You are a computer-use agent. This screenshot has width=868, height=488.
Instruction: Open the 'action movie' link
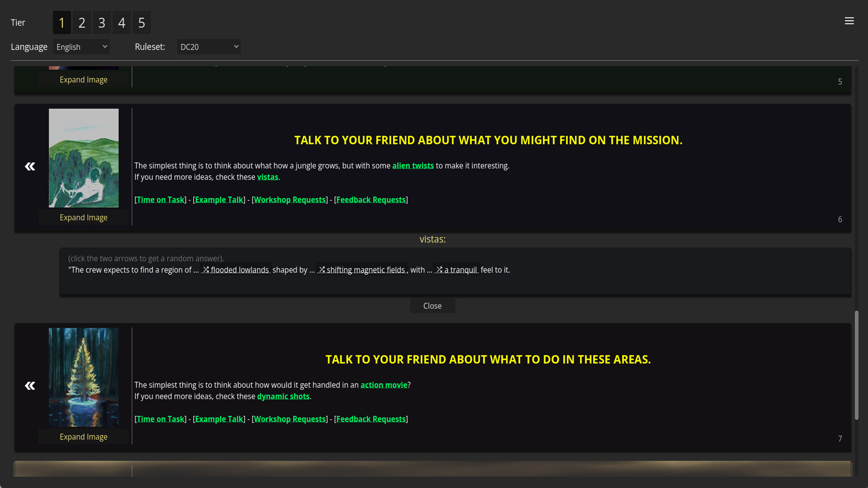click(x=384, y=385)
